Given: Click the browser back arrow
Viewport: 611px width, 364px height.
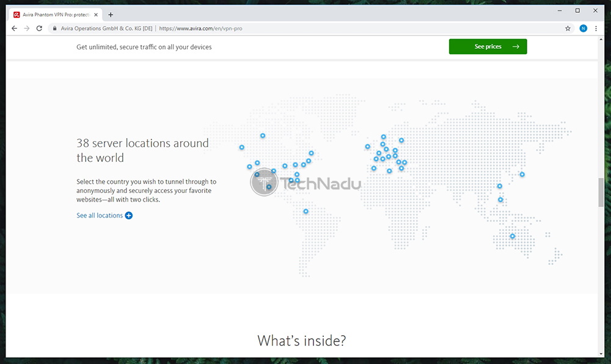Looking at the screenshot, I should (15, 29).
